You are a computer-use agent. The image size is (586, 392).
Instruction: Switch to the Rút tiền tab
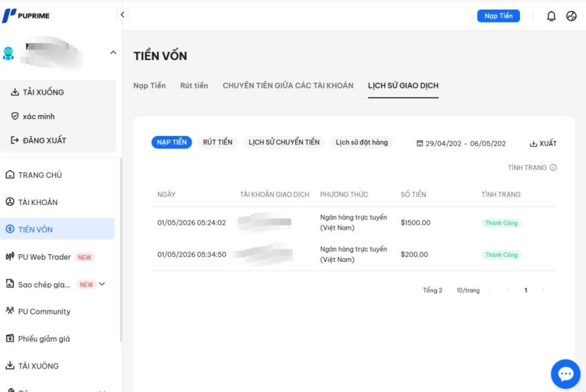(x=194, y=86)
